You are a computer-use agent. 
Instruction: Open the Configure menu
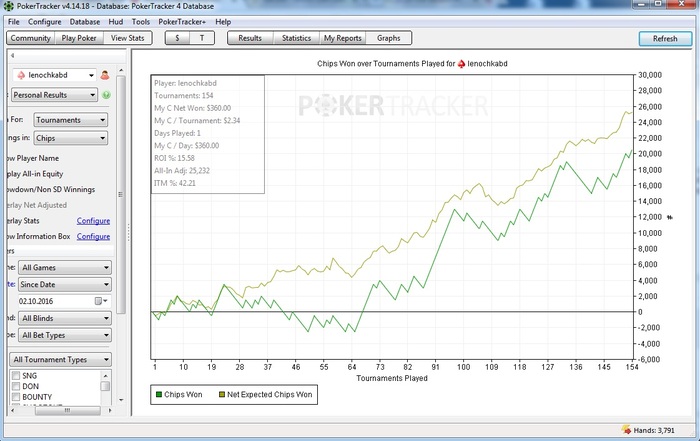pos(45,22)
